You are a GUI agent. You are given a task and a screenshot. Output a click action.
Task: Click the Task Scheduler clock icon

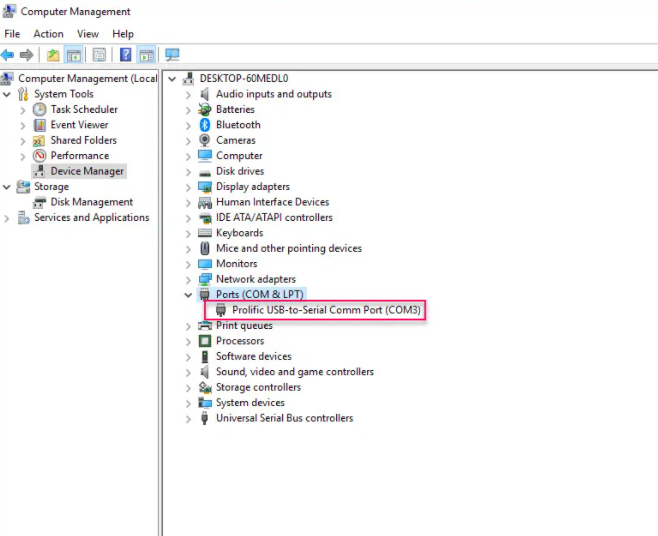39,110
